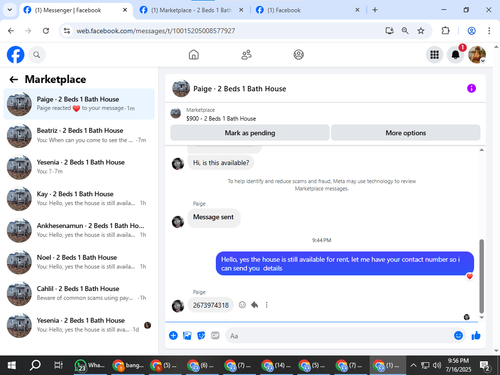Screen dimensions: 500x375
Task: Click the 'Hi, is this available?' message
Action: [x=221, y=163]
